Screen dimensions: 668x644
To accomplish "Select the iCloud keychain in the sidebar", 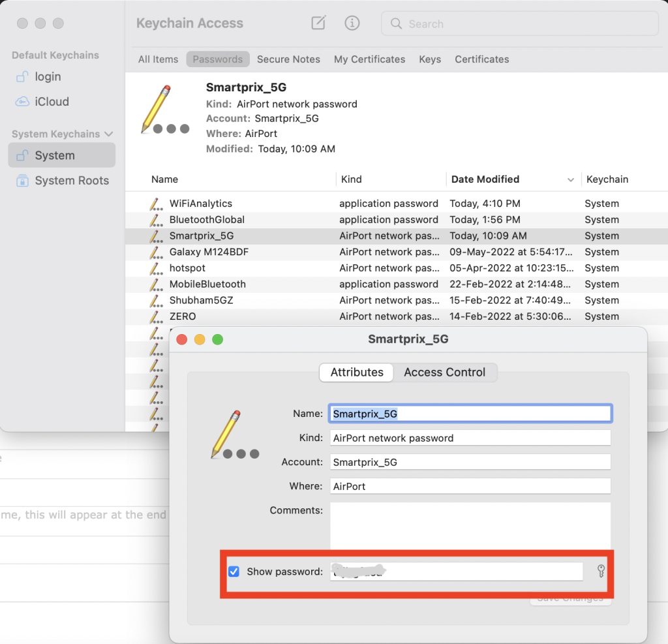I will pos(61,101).
